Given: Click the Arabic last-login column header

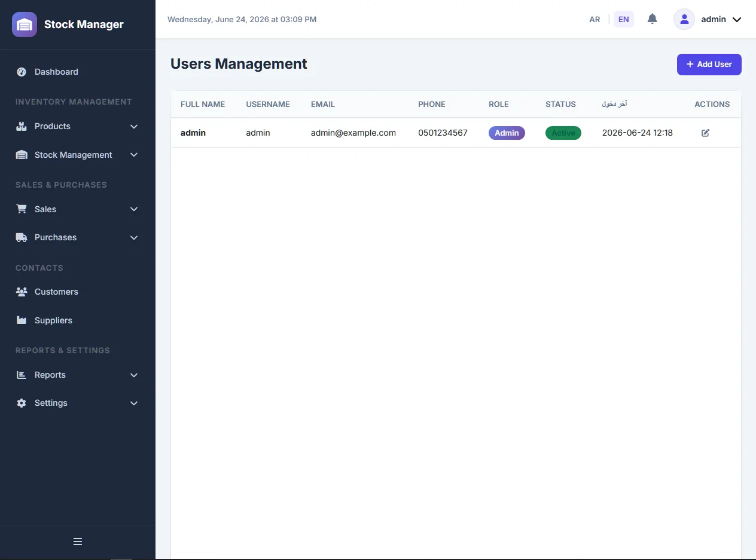Looking at the screenshot, I should click(614, 104).
